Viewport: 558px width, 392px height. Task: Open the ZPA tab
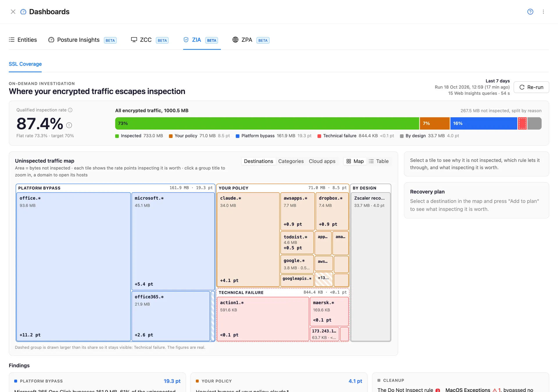(251, 40)
